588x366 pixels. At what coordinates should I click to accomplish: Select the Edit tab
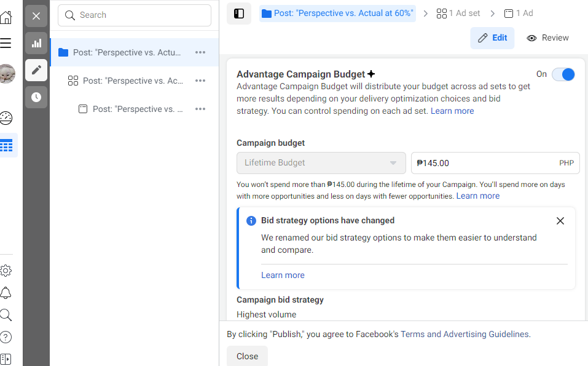tap(492, 38)
